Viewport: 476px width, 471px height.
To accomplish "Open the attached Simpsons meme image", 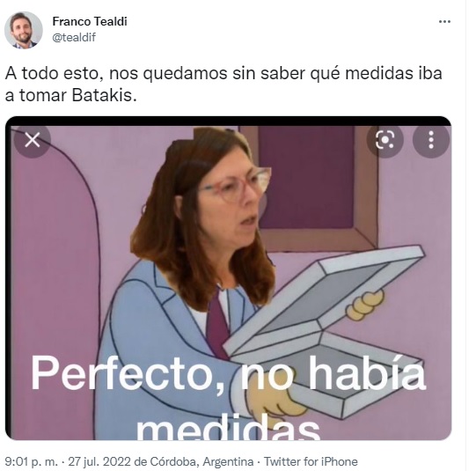I will click(228, 278).
